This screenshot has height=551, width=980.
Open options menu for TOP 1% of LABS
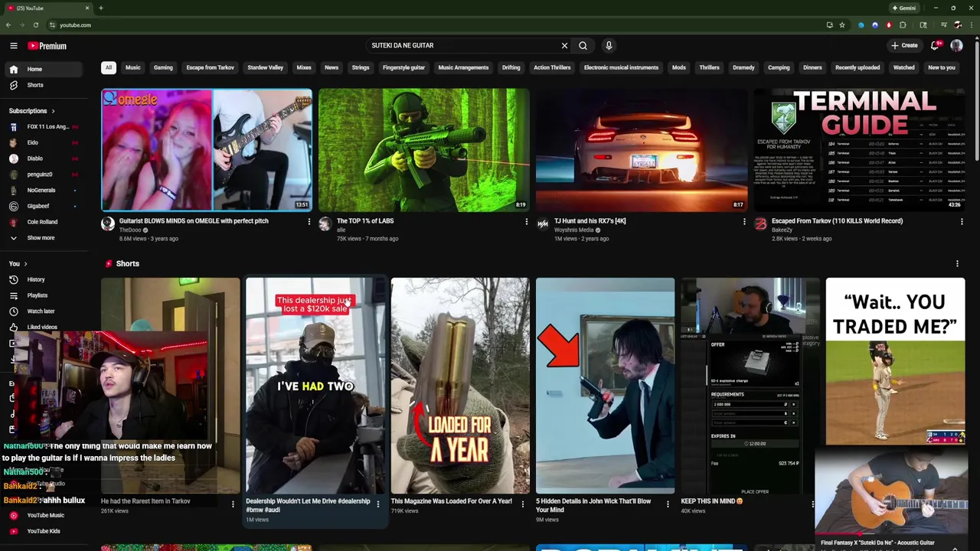click(527, 222)
